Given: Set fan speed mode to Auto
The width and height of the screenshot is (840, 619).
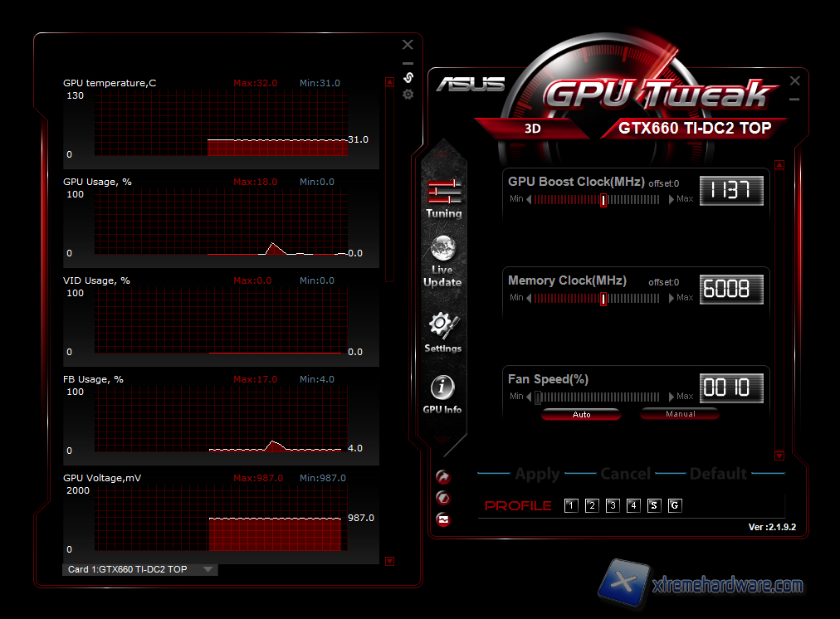Looking at the screenshot, I should [581, 414].
